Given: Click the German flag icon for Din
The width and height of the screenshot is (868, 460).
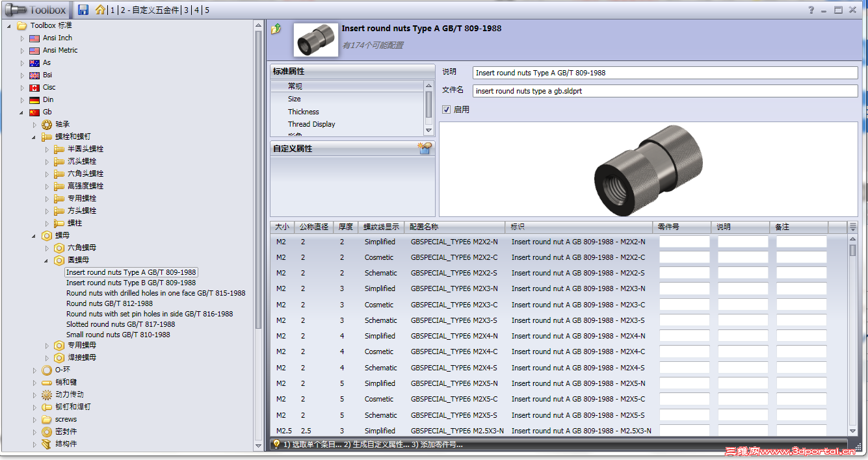Looking at the screenshot, I should (x=34, y=100).
